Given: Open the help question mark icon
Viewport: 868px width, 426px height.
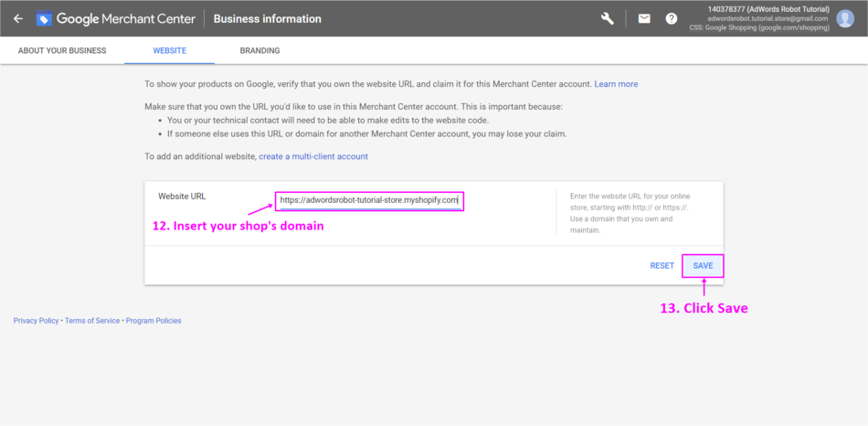Looking at the screenshot, I should point(672,18).
